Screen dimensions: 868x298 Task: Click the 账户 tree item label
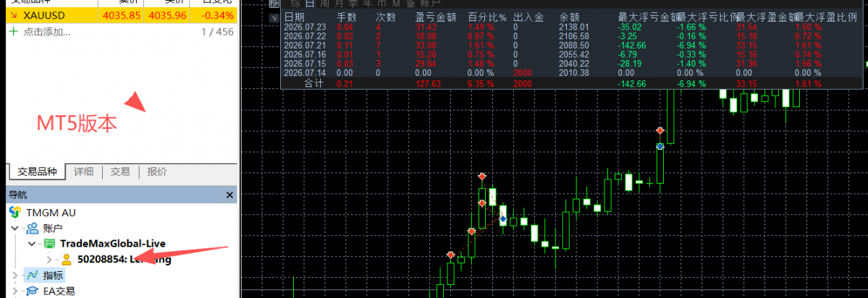click(53, 228)
